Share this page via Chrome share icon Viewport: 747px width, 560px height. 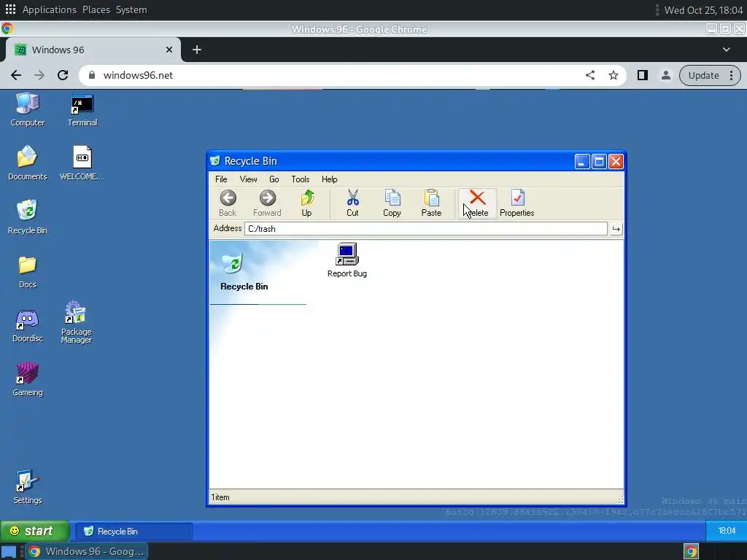pyautogui.click(x=590, y=75)
